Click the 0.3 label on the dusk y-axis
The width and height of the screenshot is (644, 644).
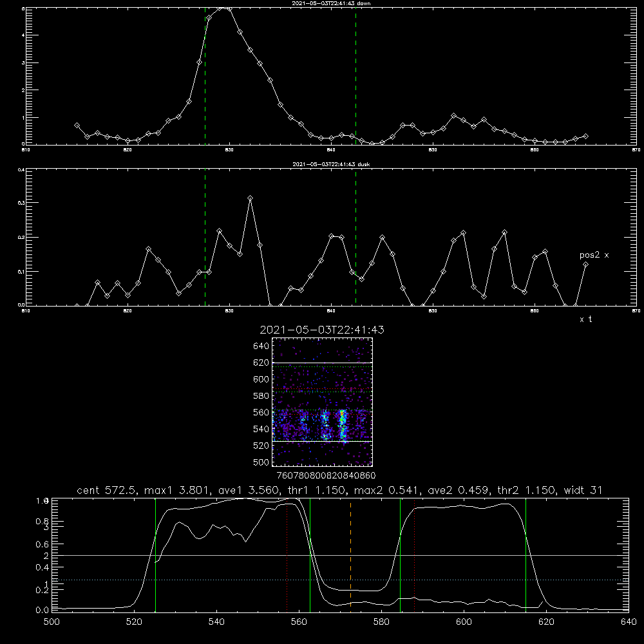click(x=21, y=203)
